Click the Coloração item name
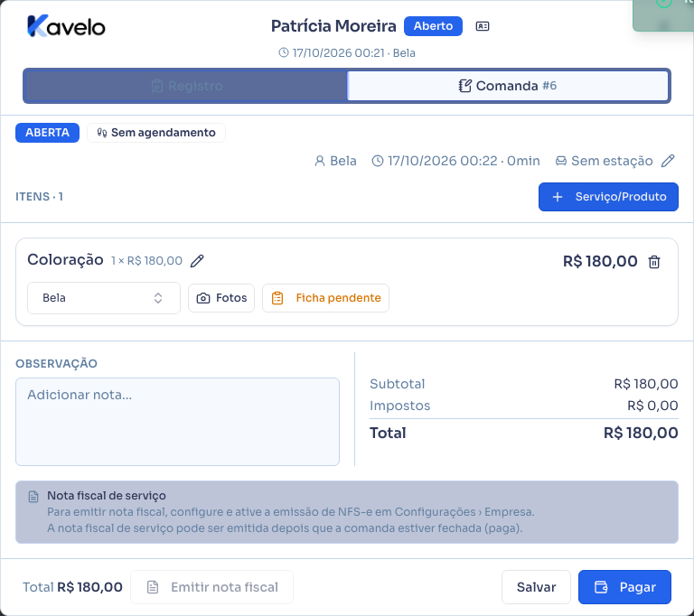The width and height of the screenshot is (694, 616). (65, 260)
